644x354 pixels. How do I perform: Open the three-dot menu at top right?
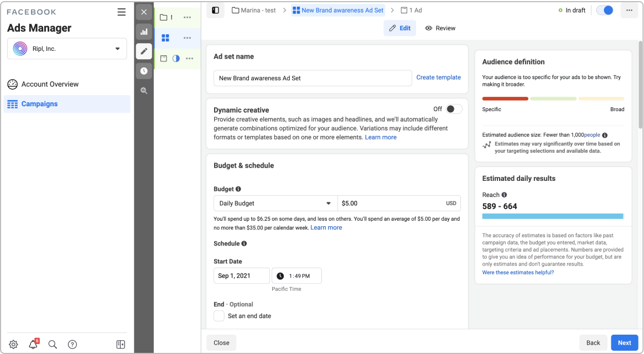coord(629,11)
